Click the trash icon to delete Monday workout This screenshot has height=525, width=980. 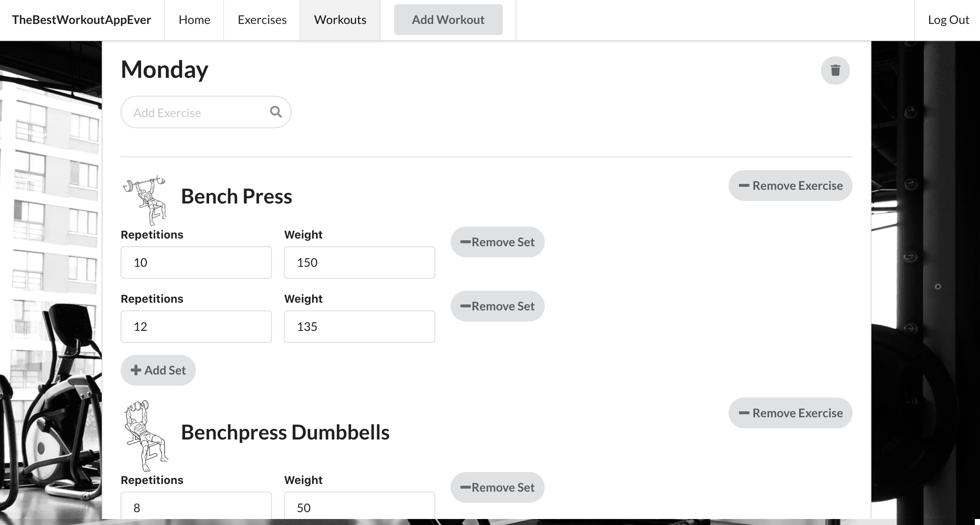(x=835, y=70)
